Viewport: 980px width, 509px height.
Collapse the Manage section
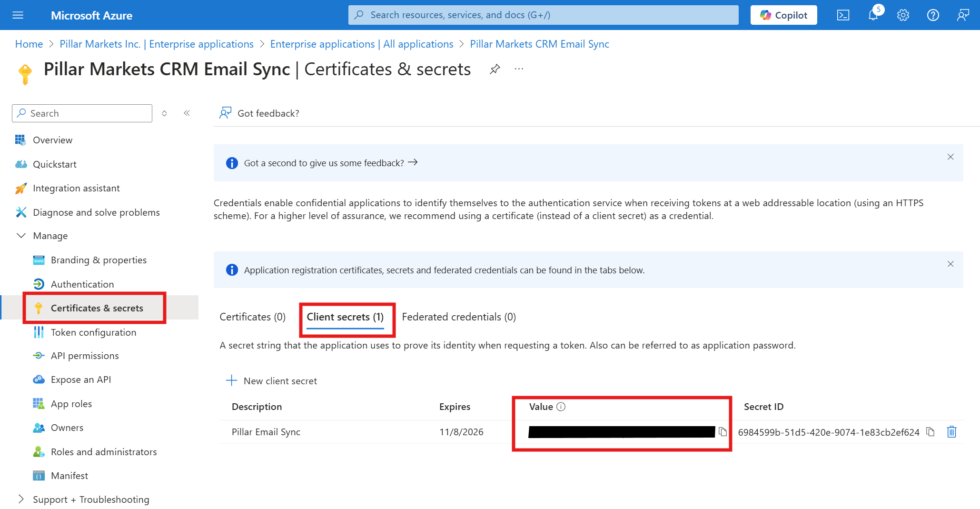(21, 235)
